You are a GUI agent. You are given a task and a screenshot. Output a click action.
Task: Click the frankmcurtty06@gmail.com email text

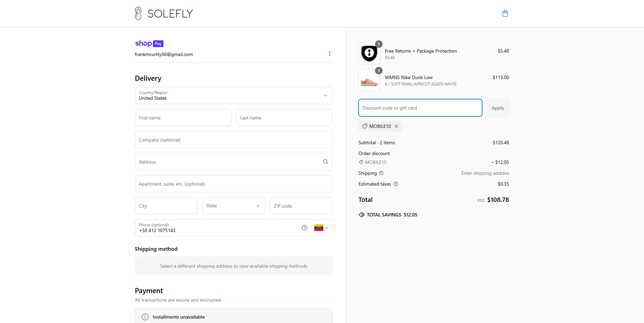pos(164,55)
